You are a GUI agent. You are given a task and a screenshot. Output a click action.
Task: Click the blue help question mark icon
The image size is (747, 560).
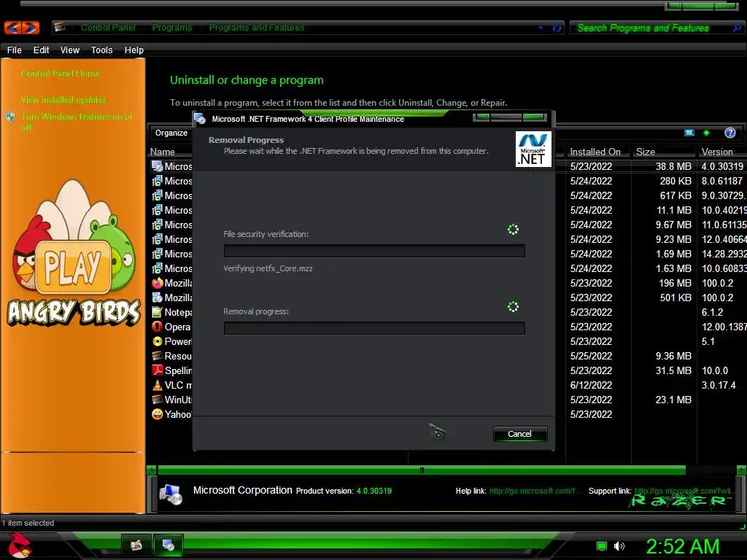[729, 133]
